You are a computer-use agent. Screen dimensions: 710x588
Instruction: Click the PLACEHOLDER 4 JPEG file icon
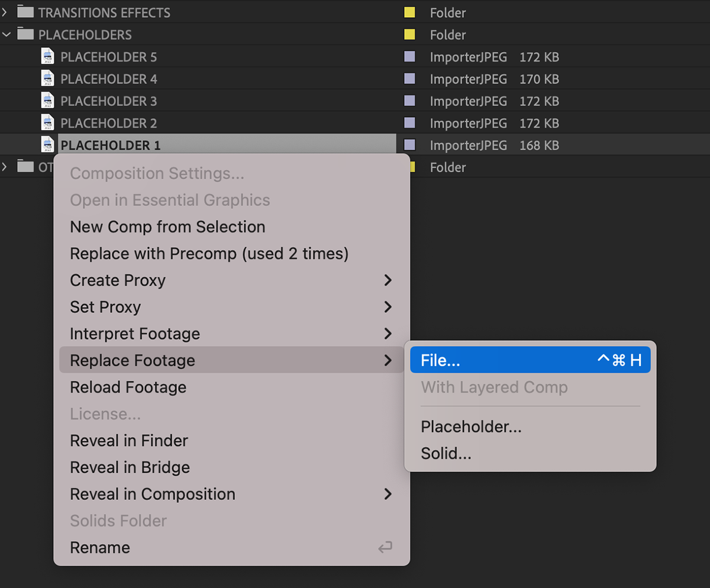pos(48,79)
